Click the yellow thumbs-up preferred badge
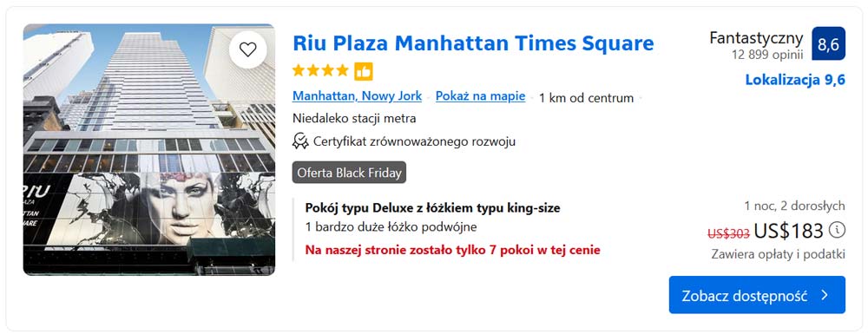 [364, 71]
